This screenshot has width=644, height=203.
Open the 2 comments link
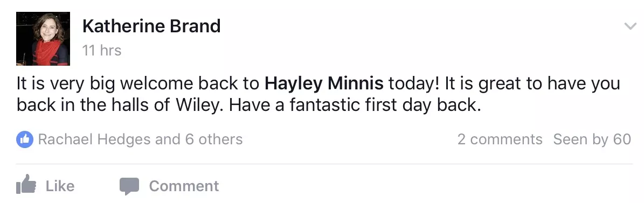(x=500, y=139)
